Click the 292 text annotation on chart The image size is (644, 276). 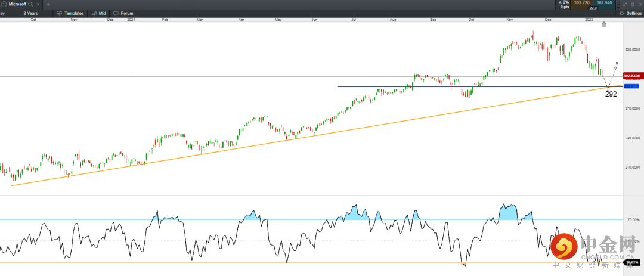(x=611, y=94)
